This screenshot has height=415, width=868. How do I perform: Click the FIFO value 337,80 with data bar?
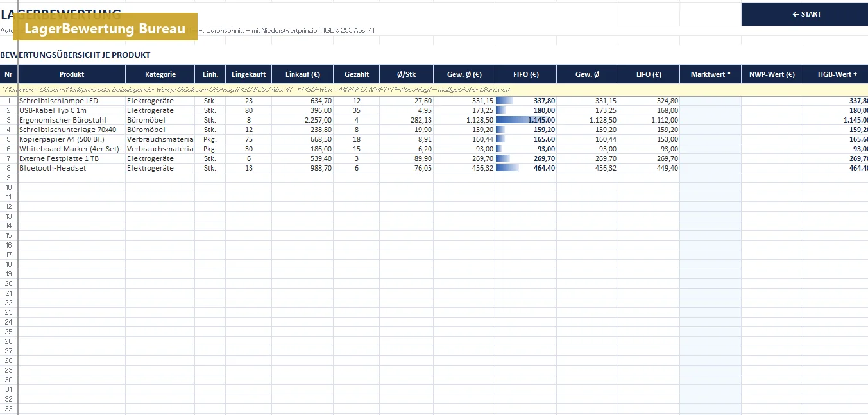(x=526, y=101)
